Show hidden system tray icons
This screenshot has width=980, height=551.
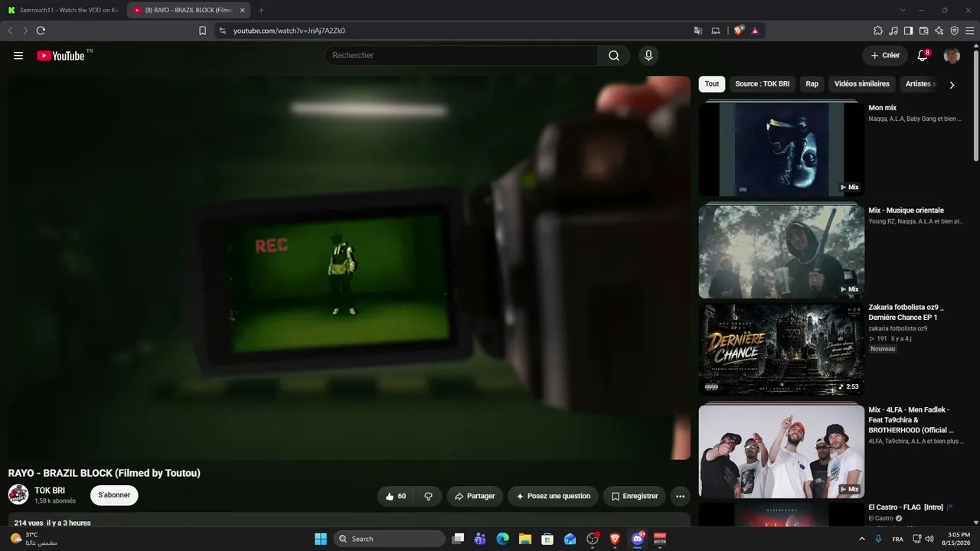pyautogui.click(x=862, y=539)
